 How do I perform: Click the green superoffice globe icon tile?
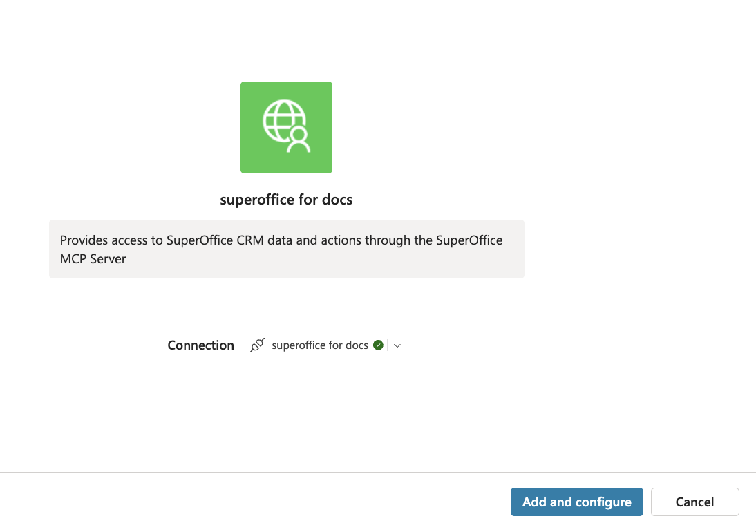click(286, 127)
